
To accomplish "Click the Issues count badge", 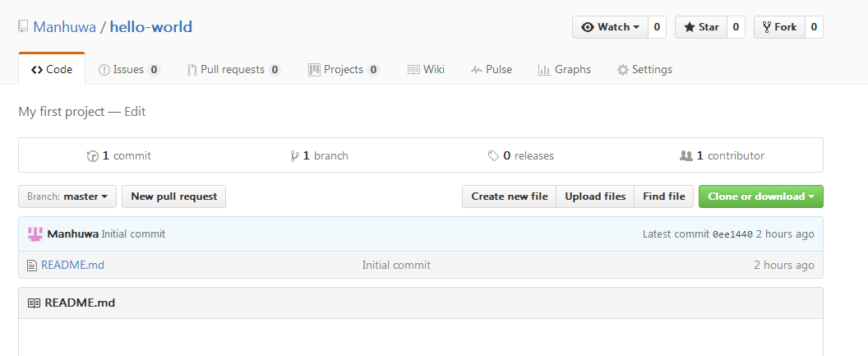I will coord(154,70).
